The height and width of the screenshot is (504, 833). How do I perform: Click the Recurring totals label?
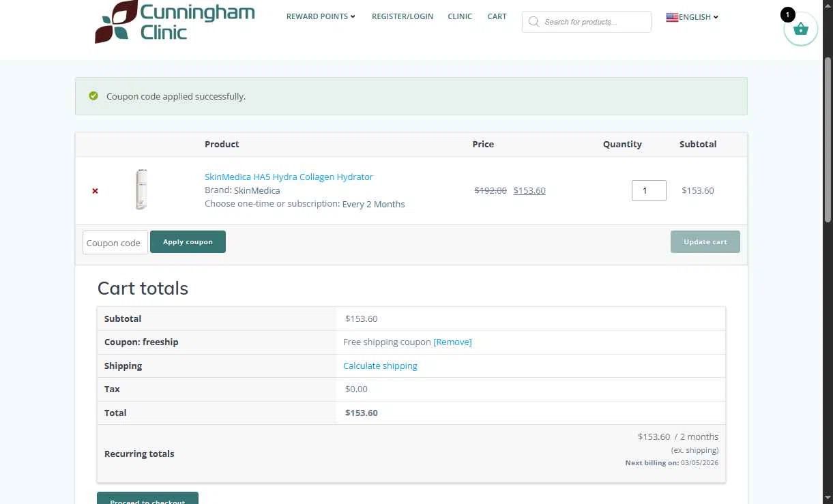pyautogui.click(x=139, y=454)
